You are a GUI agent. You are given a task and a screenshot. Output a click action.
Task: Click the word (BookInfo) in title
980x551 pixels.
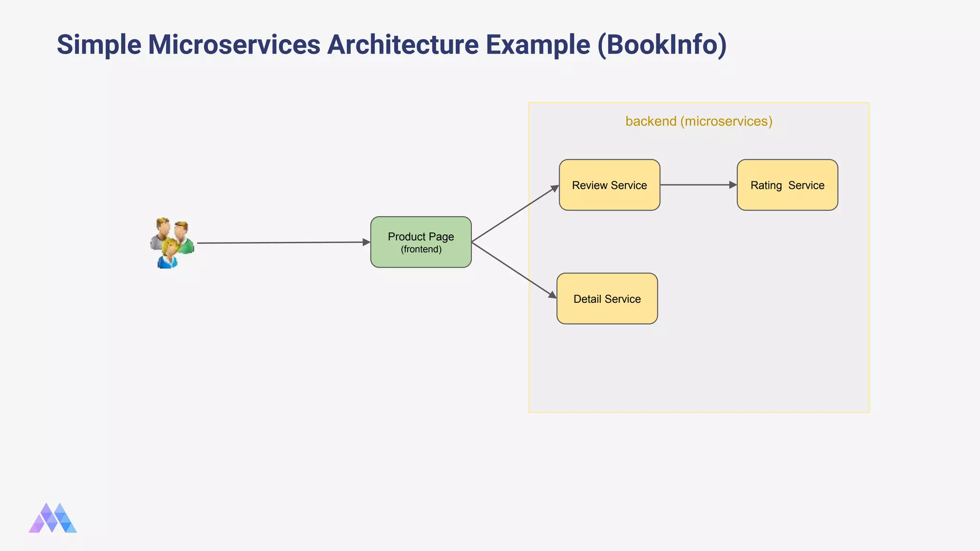(x=662, y=44)
